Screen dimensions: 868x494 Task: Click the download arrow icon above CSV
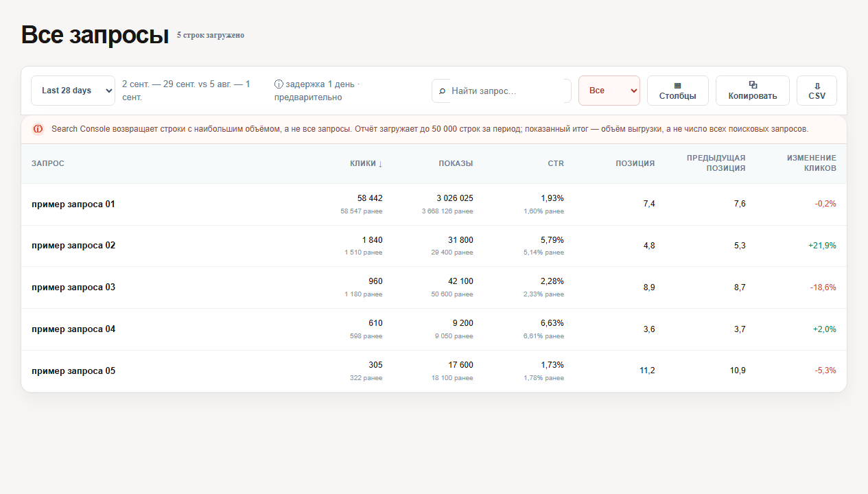817,86
